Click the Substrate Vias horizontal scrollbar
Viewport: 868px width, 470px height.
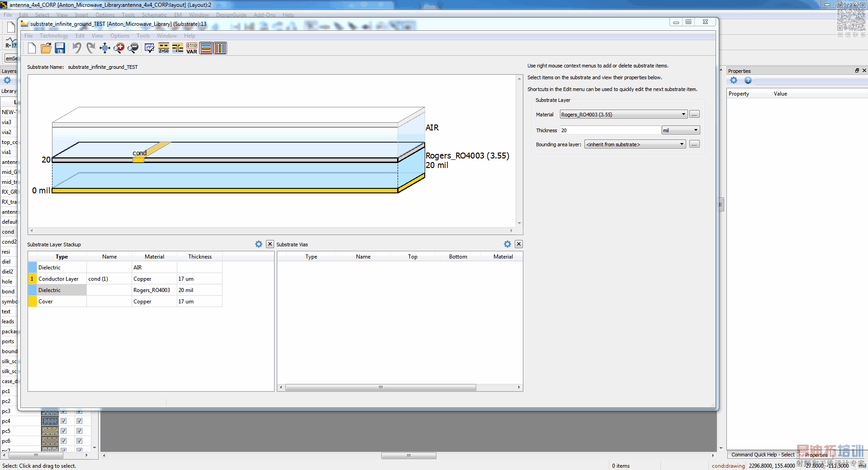point(381,388)
